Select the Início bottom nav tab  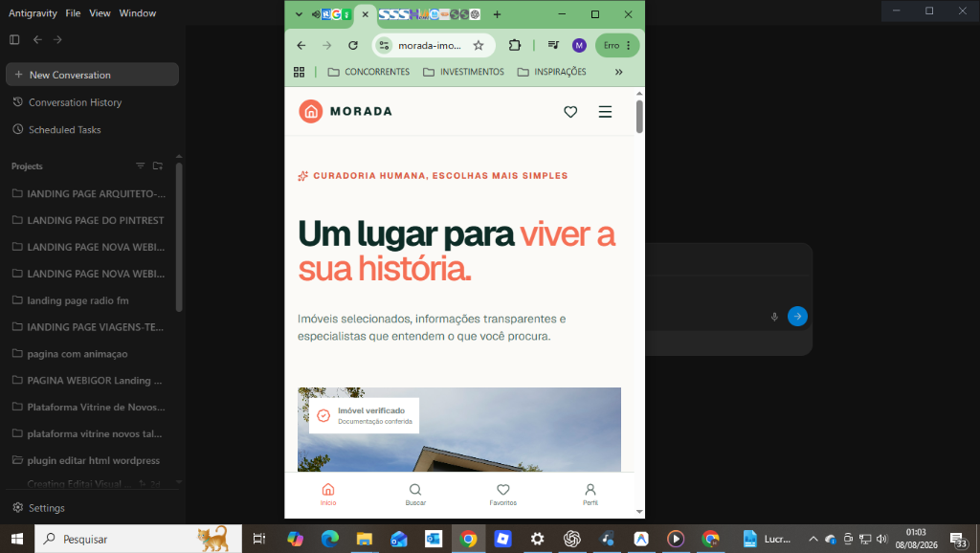coord(328,495)
